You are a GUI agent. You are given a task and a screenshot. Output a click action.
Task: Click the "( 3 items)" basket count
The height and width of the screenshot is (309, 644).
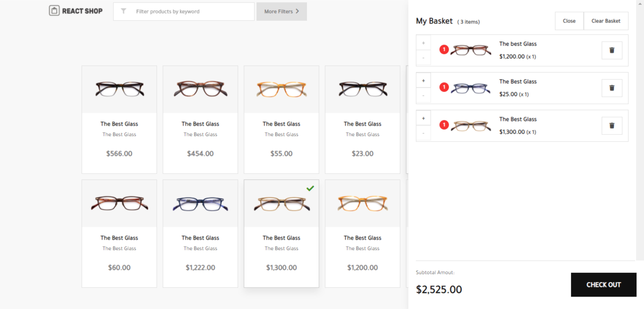coord(468,22)
